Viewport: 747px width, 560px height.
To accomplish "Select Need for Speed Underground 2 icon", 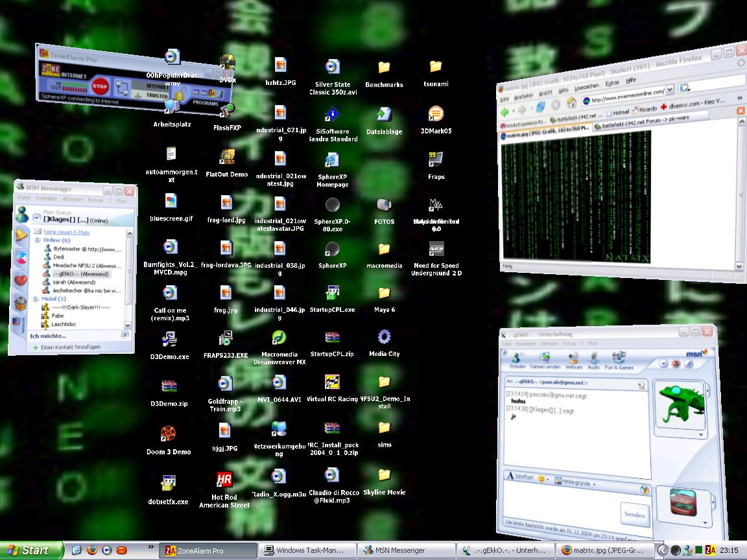I will coord(436,259).
